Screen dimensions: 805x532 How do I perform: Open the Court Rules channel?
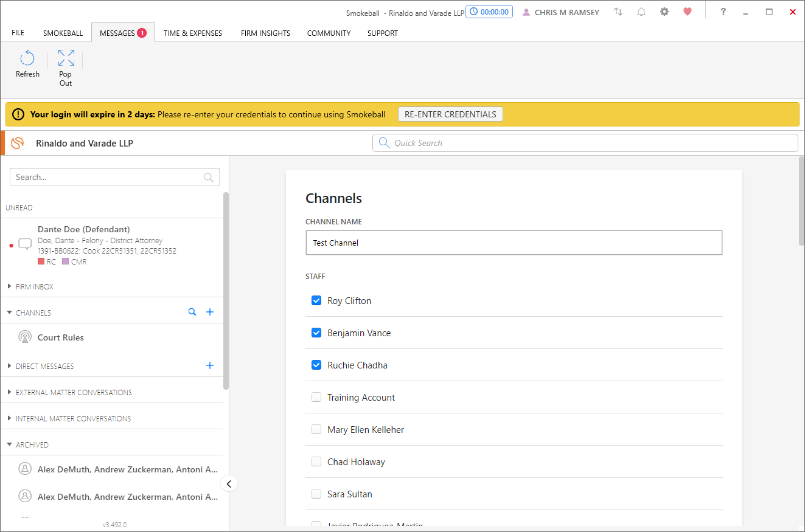pyautogui.click(x=61, y=337)
